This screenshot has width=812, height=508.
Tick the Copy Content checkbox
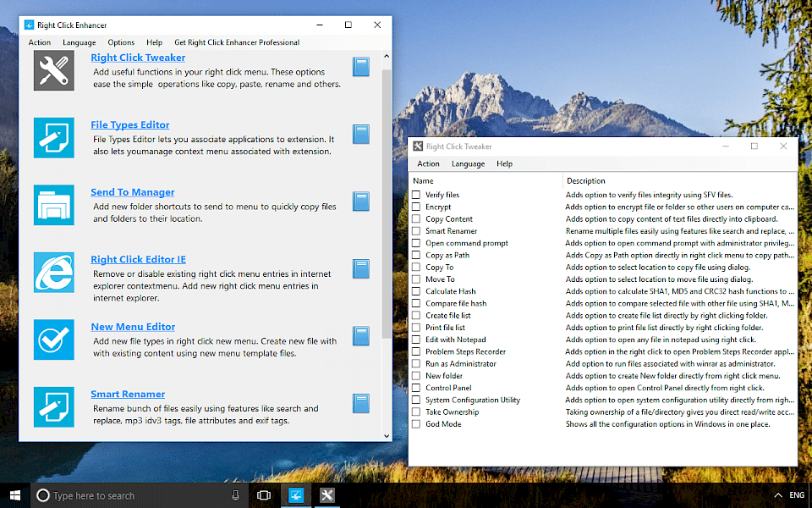tap(416, 218)
